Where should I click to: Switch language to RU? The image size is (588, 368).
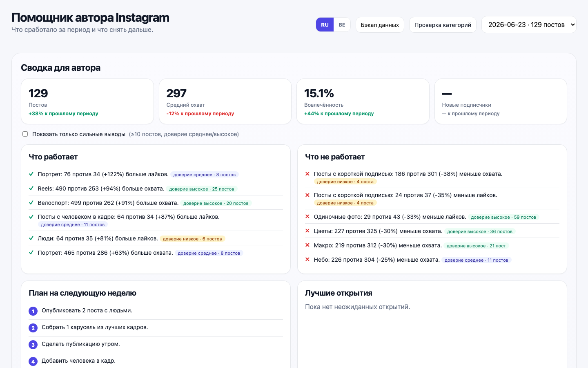(325, 25)
